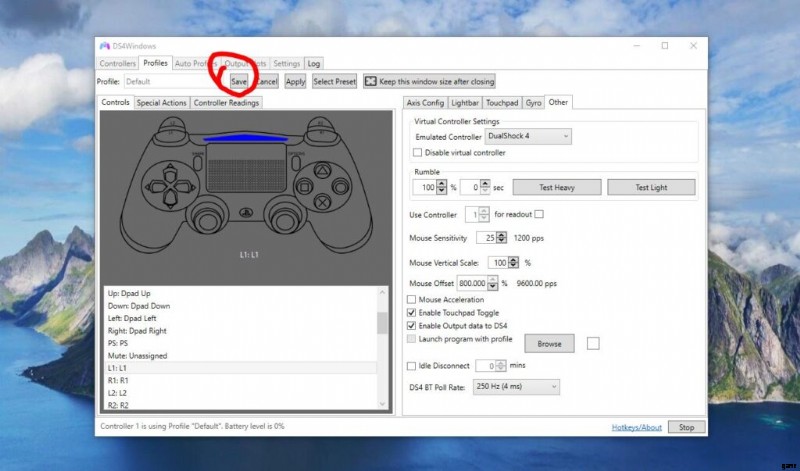Enable the Mouse Acceleration checkbox
Screen dimensions: 800x471
[x=412, y=300]
